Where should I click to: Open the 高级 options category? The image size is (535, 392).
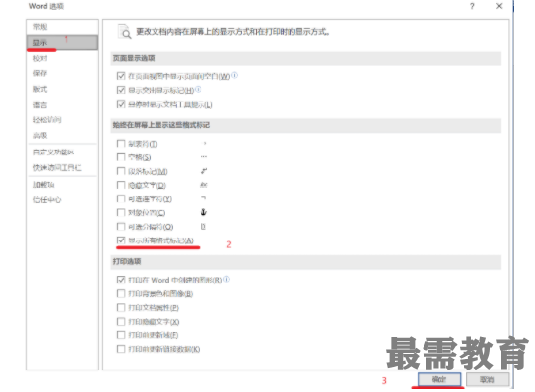pos(63,135)
